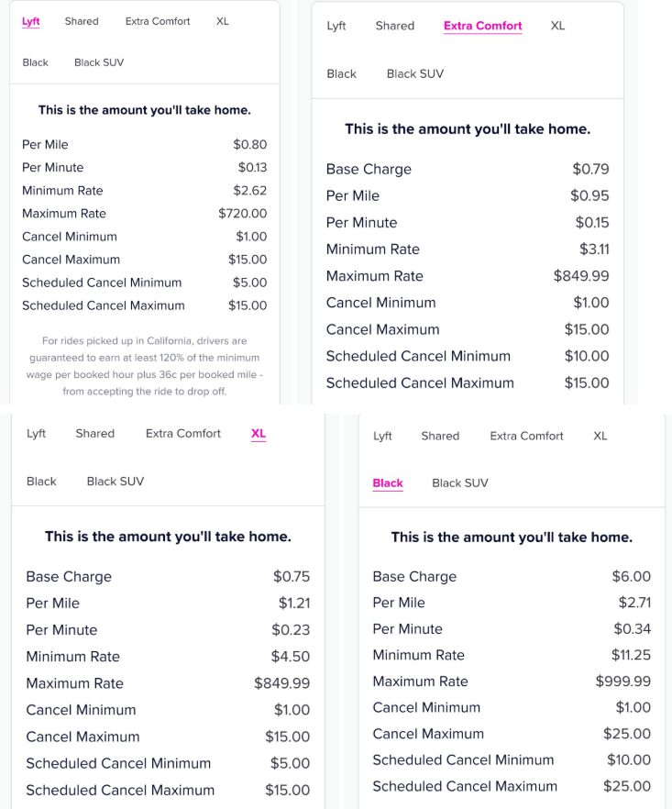Image resolution: width=672 pixels, height=809 pixels.
Task: Click the $720.00 Maximum Rate amount
Action: click(243, 214)
